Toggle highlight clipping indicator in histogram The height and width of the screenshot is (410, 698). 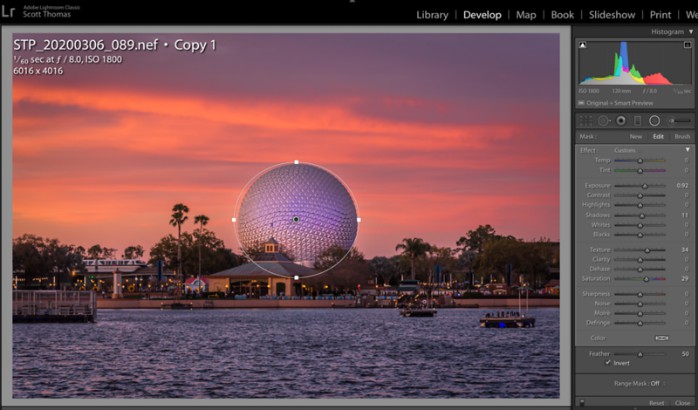coord(687,45)
